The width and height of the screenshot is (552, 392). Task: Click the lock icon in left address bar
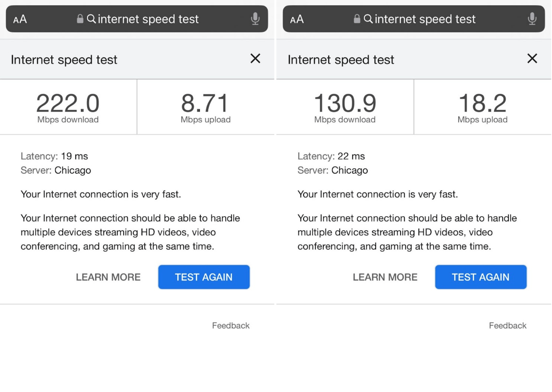[80, 19]
